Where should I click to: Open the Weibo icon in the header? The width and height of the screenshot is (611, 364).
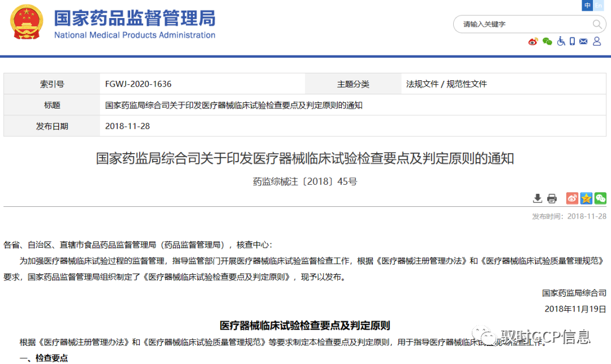532,41
